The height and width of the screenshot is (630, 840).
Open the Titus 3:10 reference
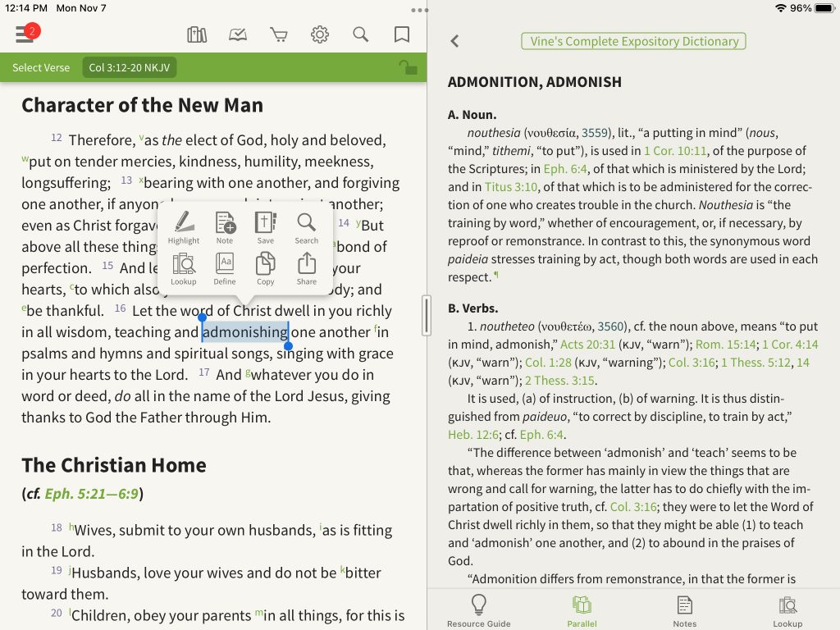pyautogui.click(x=511, y=187)
